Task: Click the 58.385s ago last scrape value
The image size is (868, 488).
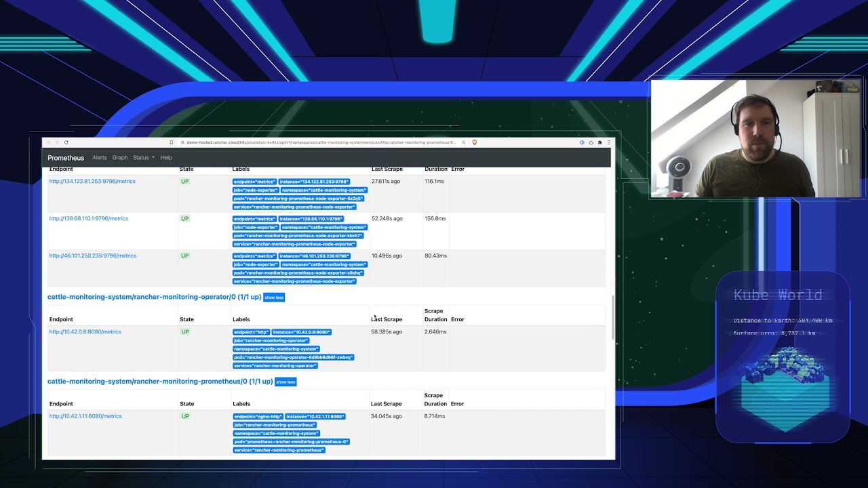Action: 387,332
